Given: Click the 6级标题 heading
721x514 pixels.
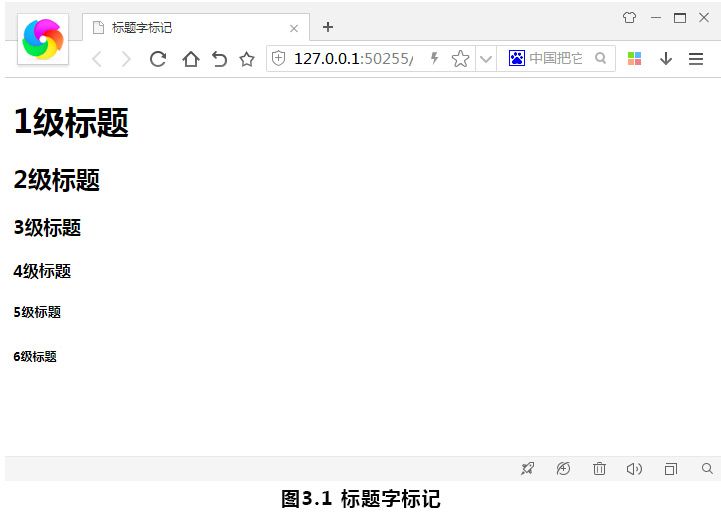Looking at the screenshot, I should click(35, 356).
